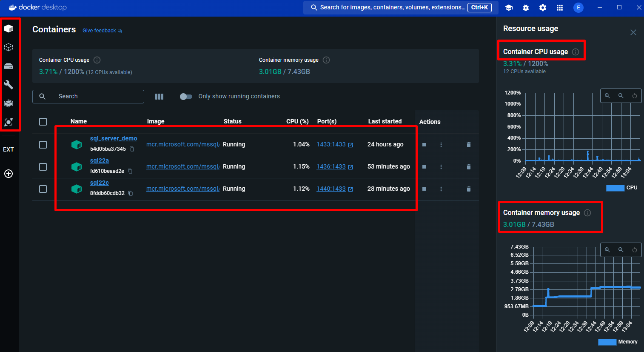644x352 pixels.
Task: Open the Volumes view in sidebar
Action: click(9, 66)
